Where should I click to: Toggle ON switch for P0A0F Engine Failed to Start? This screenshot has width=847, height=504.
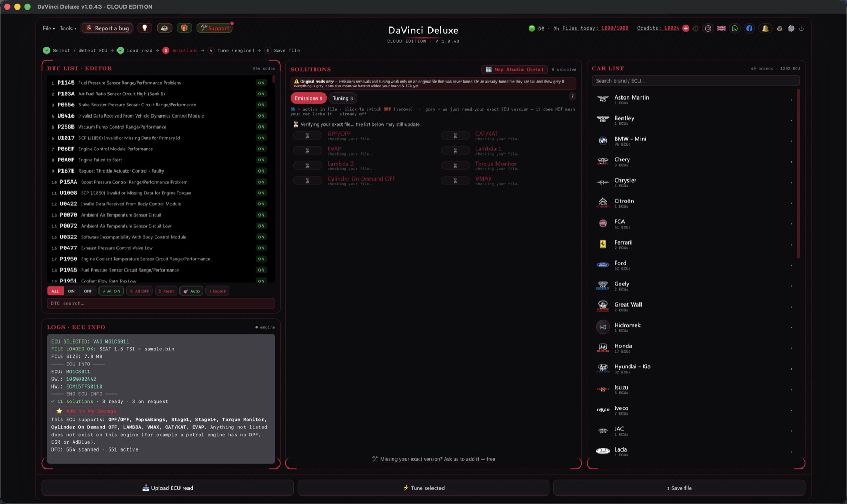pyautogui.click(x=261, y=160)
